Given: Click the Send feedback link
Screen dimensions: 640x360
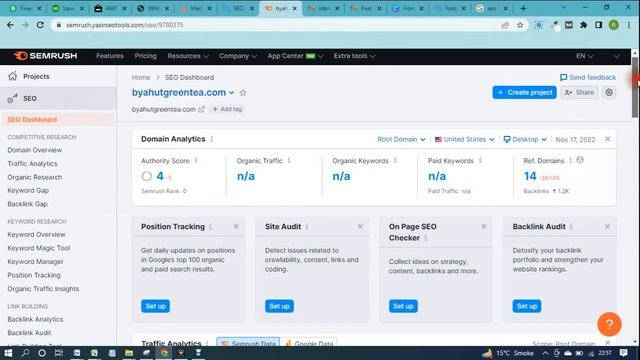Looking at the screenshot, I should (588, 77).
